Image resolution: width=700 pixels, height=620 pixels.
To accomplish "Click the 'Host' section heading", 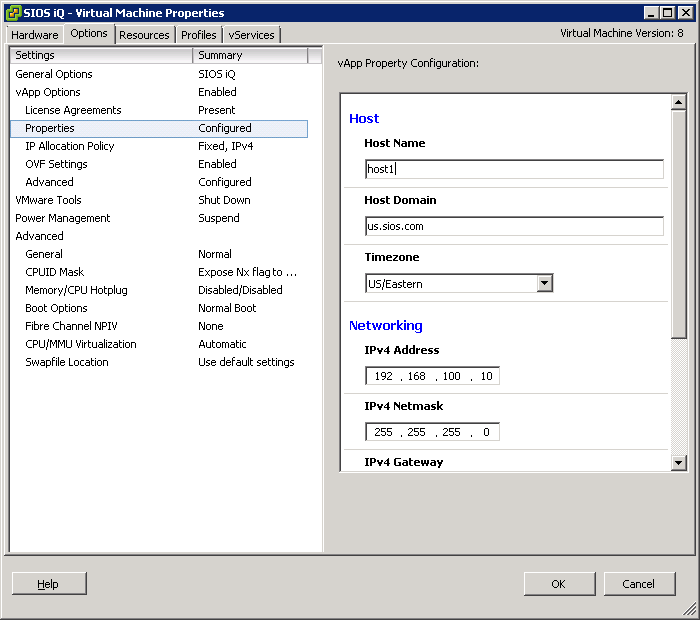I will point(364,119).
